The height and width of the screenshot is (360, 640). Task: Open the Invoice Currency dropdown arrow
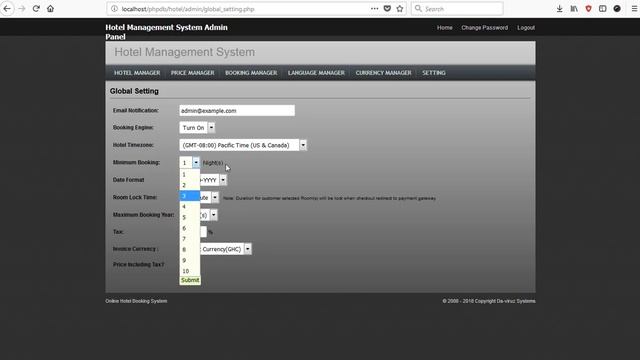247,249
